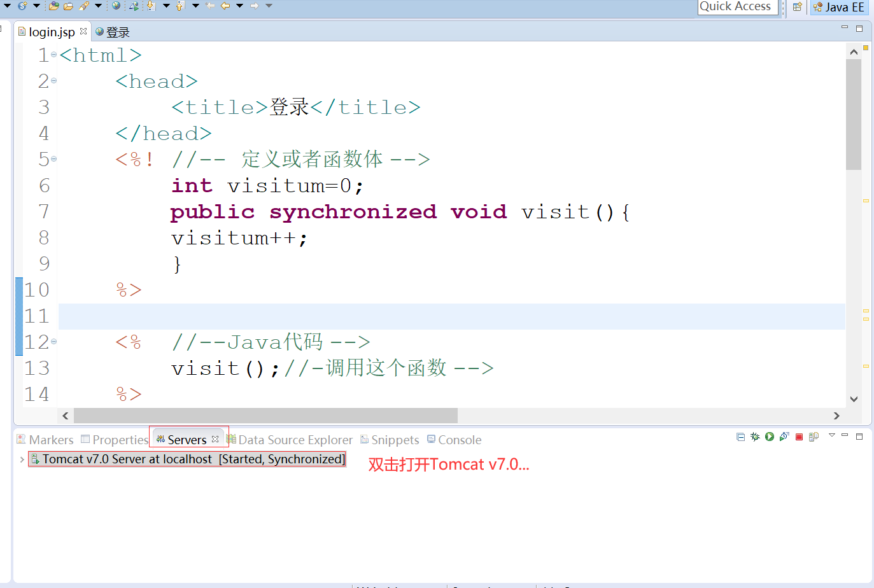Viewport: 874px width, 588px height.
Task: Collapse the html tag fold on line 1
Action: tap(53, 55)
